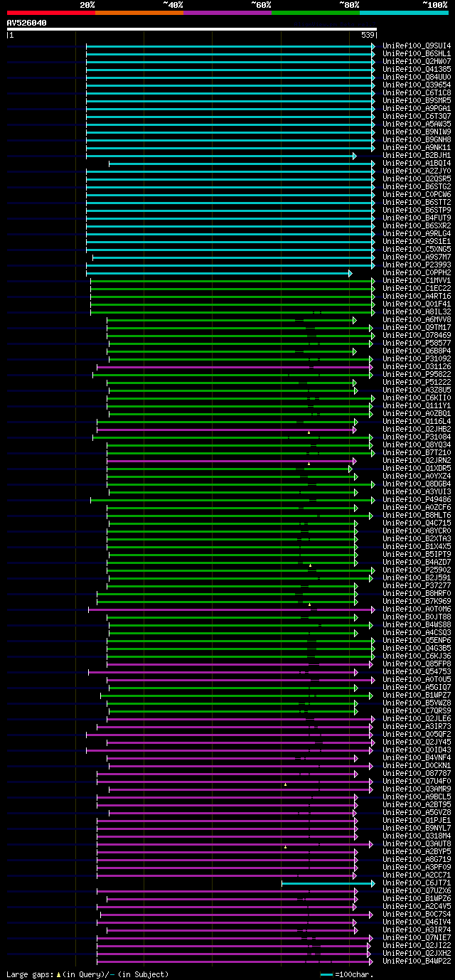The image size is (455, 980).
Task: Open hit UniRef100_C6JT71
Action: (417, 883)
